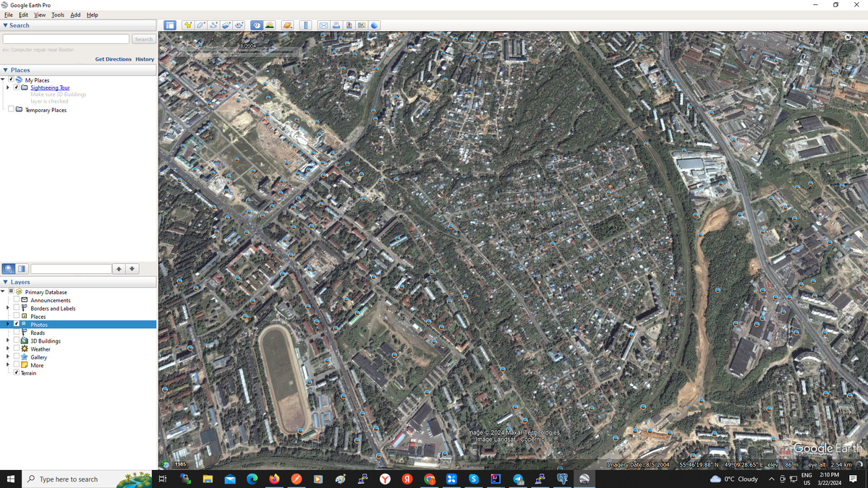Uncheck the Terrain layer checkbox
Screen dimensions: 868x488
tap(17, 373)
